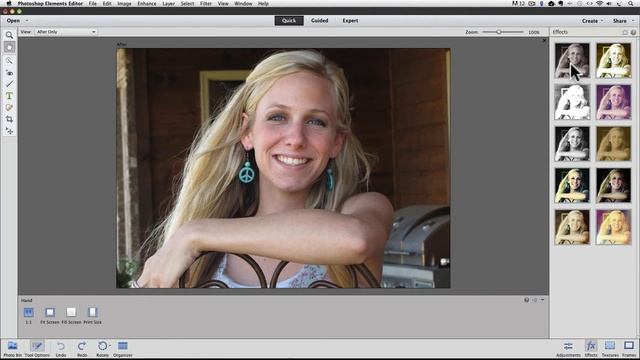Select the Zoom tool in the toolbox
Image resolution: width=640 pixels, height=360 pixels.
[x=9, y=36]
